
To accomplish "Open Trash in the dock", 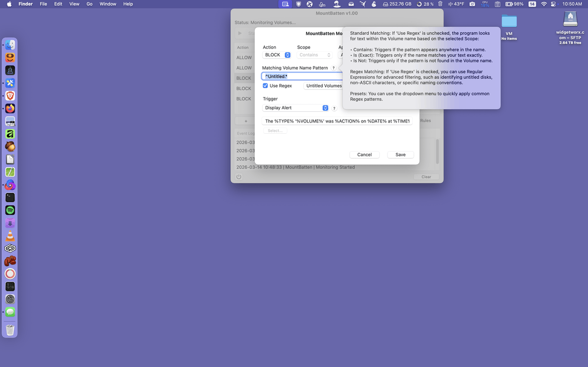I will pos(10,329).
